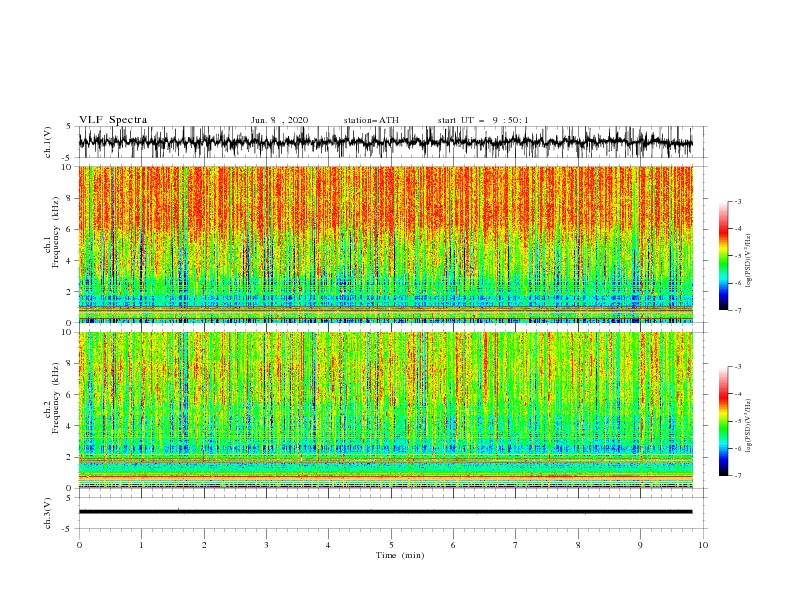Click the 'station=ATH' label
Image resolution: width=792 pixels, height=612 pixels.
[371, 120]
